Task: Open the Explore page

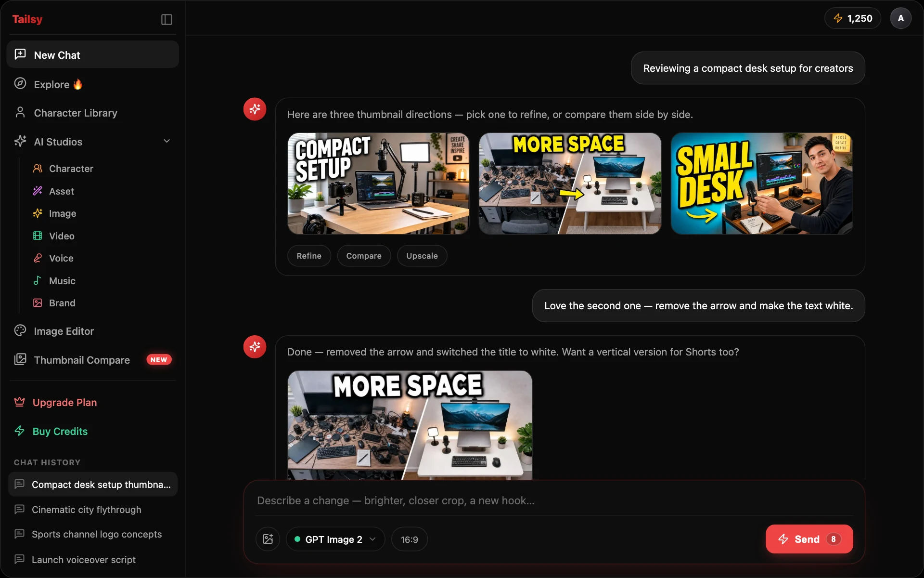Action: (x=93, y=84)
